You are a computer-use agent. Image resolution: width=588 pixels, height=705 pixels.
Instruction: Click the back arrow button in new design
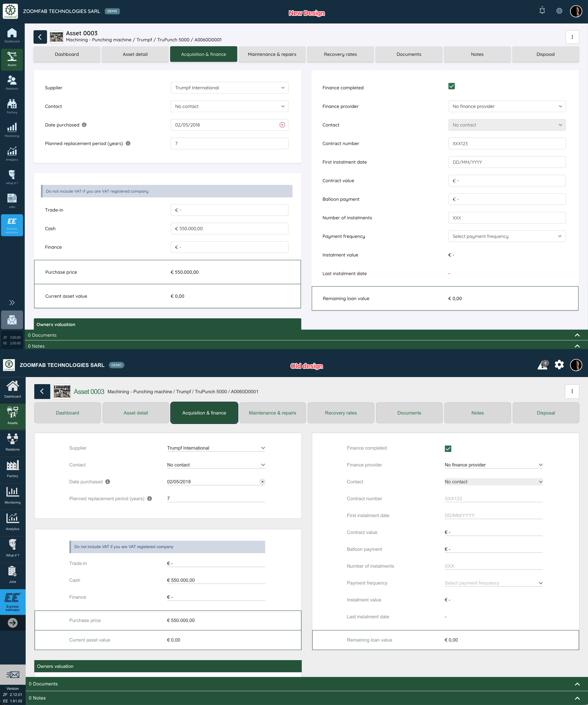[x=40, y=37]
